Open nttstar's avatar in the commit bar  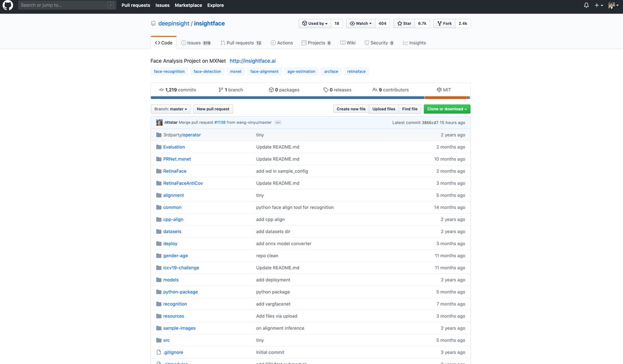coord(159,122)
